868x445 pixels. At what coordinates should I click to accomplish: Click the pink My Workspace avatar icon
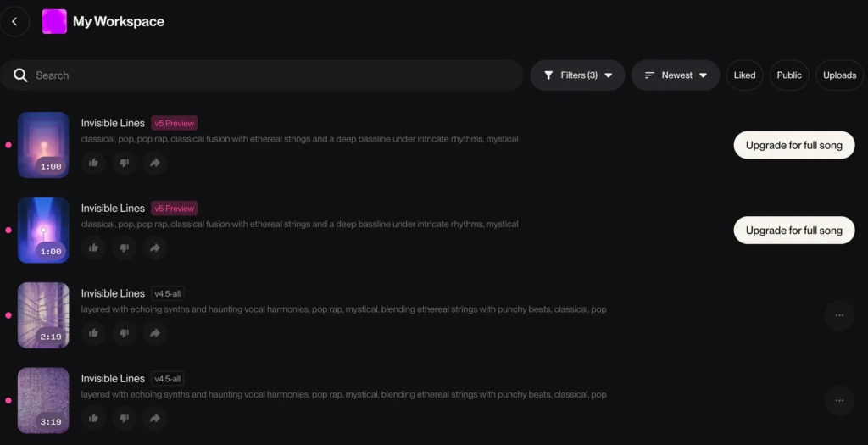54,22
